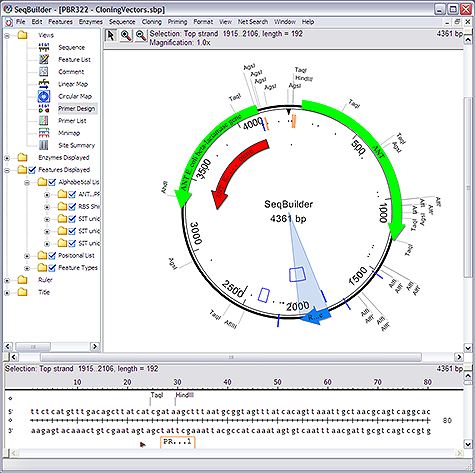Click the HindIII site label in sequence pane
The height and width of the screenshot is (473, 475).
[x=185, y=395]
